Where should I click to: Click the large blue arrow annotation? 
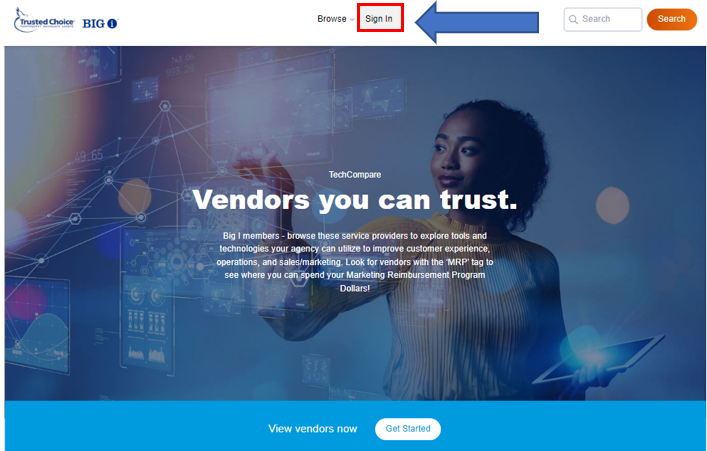click(x=477, y=22)
